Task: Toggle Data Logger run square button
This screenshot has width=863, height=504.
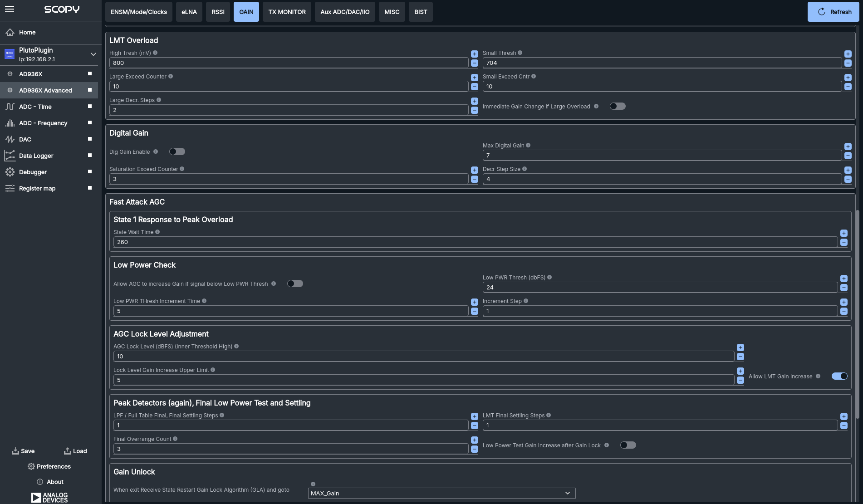Action: coord(90,155)
